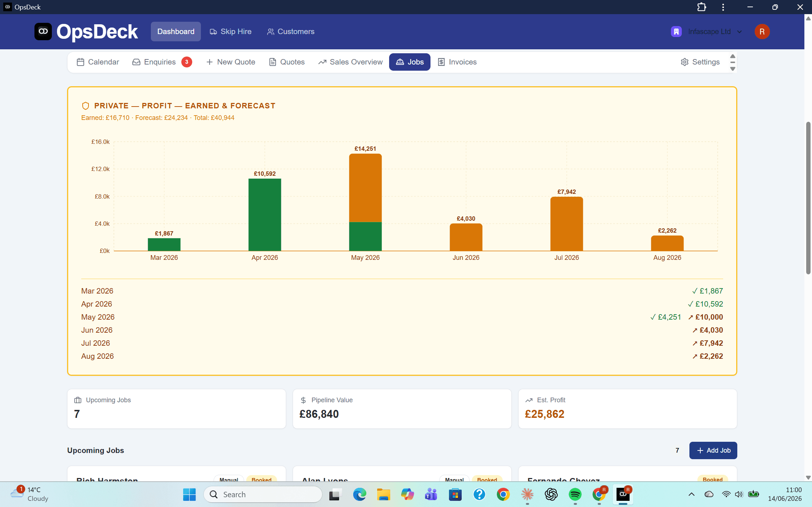Click the Apr 2026 green bar
Image resolution: width=812 pixels, height=507 pixels.
click(x=265, y=215)
